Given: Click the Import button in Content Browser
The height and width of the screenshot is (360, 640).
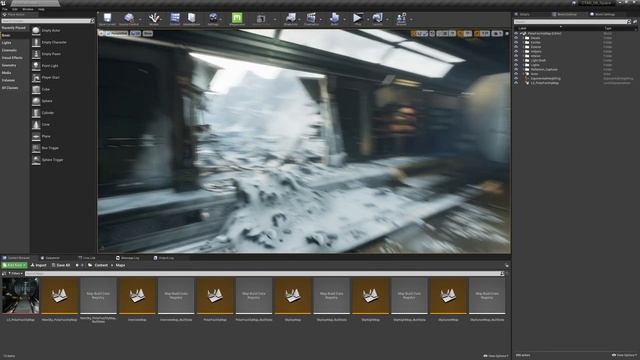Looking at the screenshot, I should [39, 265].
